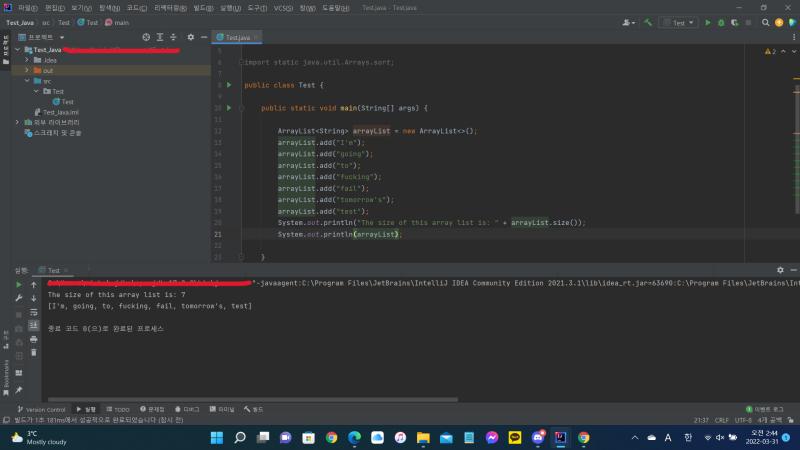Open the TODO tool window button
This screenshot has height=450, width=800.
[118, 410]
